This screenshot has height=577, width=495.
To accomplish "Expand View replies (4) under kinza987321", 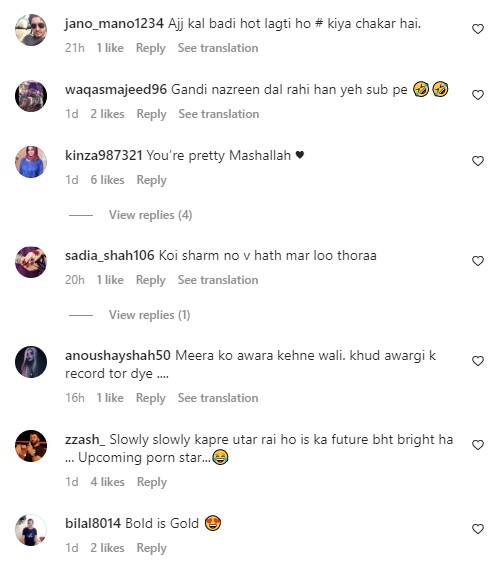I will (x=151, y=215).
